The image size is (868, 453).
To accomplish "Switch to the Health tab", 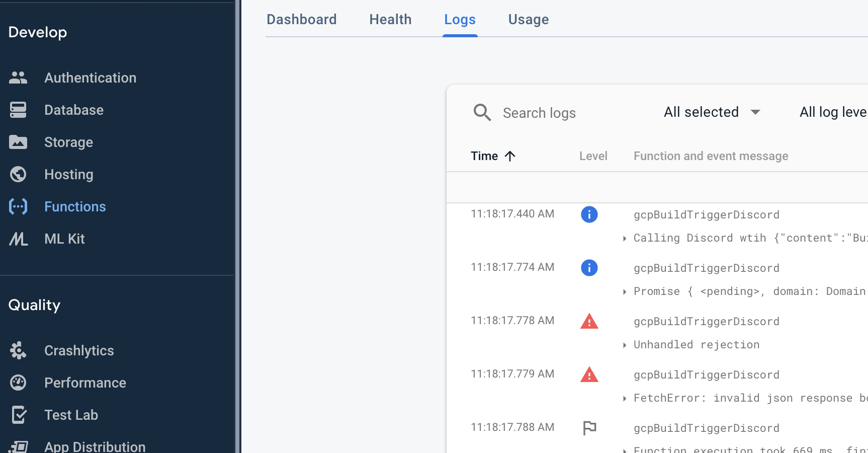I will point(390,19).
